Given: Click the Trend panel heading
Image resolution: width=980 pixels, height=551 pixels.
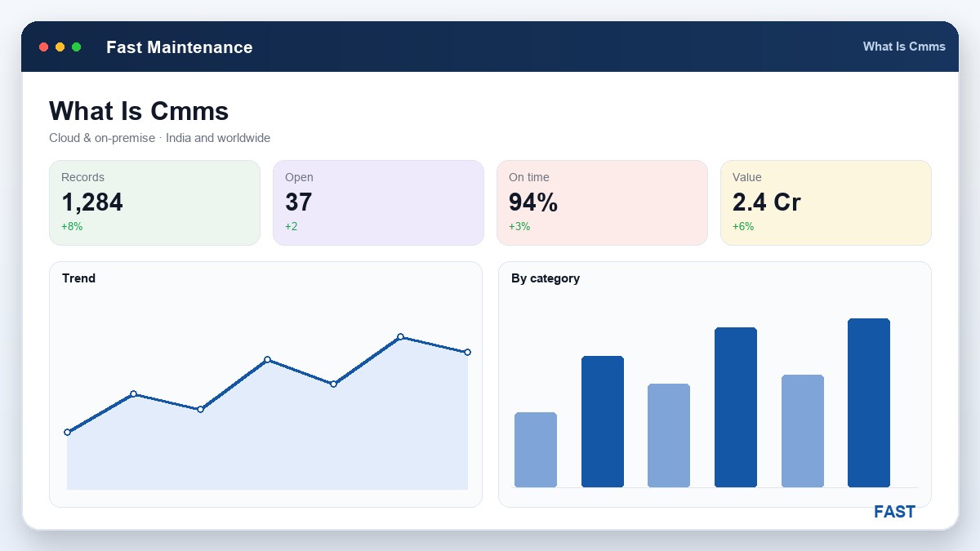Looking at the screenshot, I should coord(78,278).
